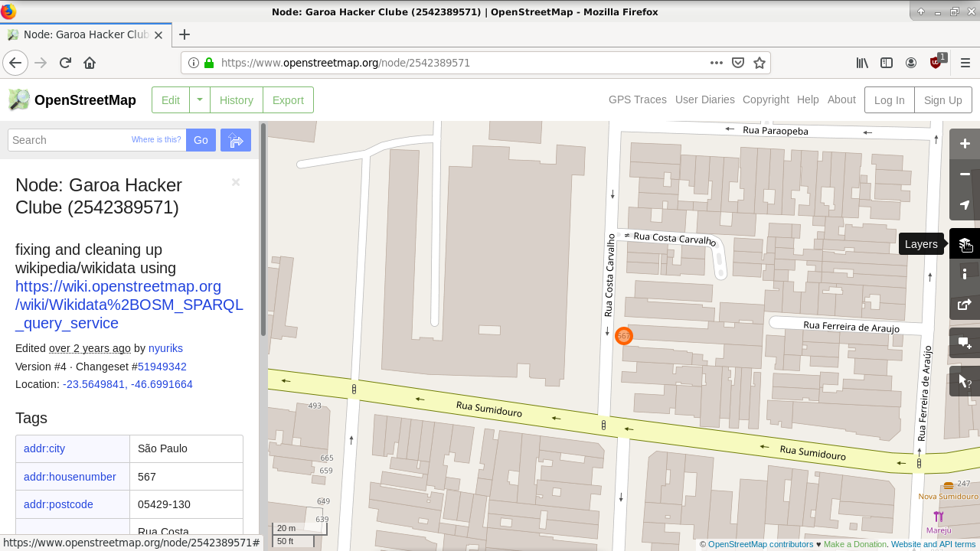Close the Garoa Hacker Clube tab
The height and width of the screenshot is (551, 980).
158,35
